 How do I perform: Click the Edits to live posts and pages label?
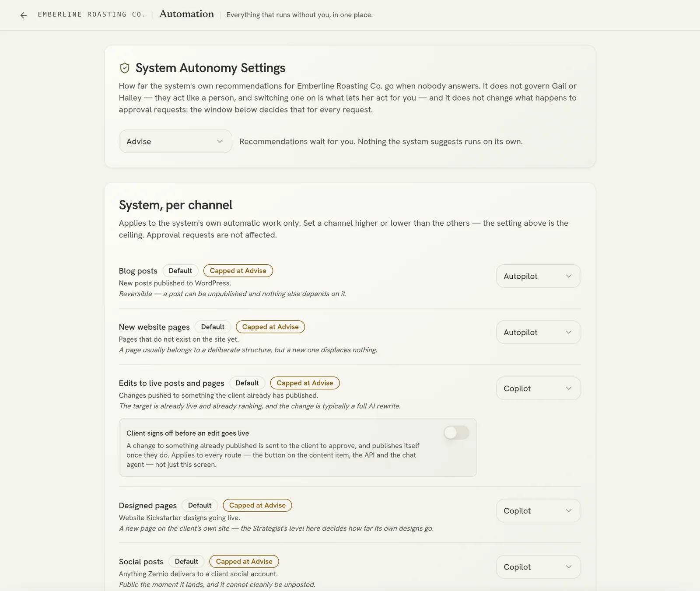171,383
